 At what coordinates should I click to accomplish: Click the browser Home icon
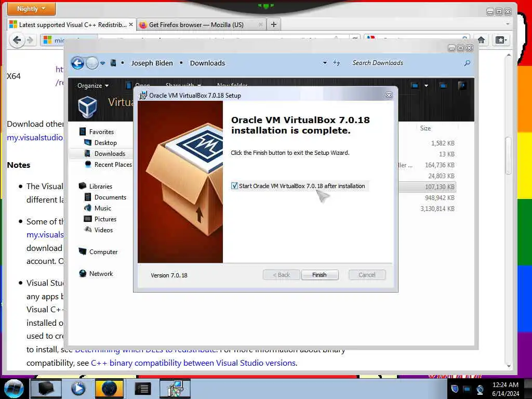481,40
